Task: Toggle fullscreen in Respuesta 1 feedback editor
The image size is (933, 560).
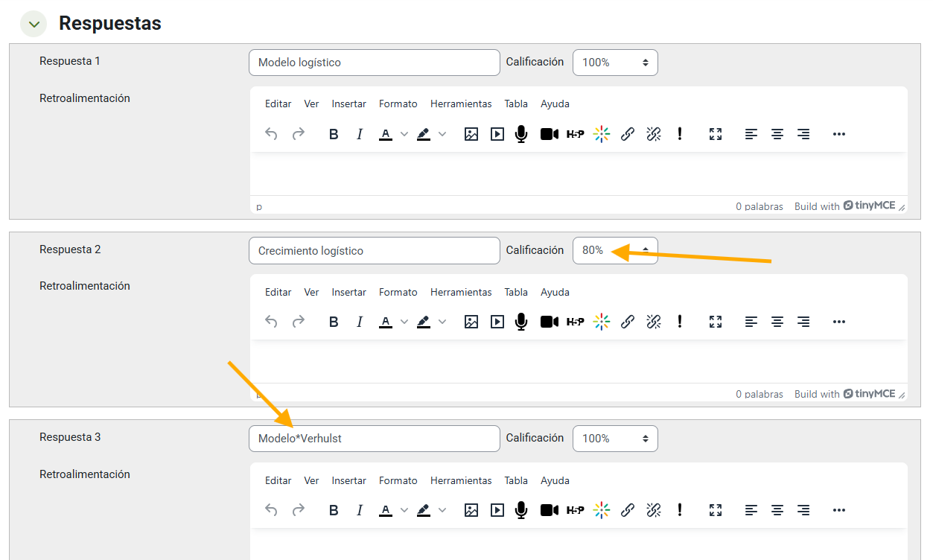Action: coord(716,134)
